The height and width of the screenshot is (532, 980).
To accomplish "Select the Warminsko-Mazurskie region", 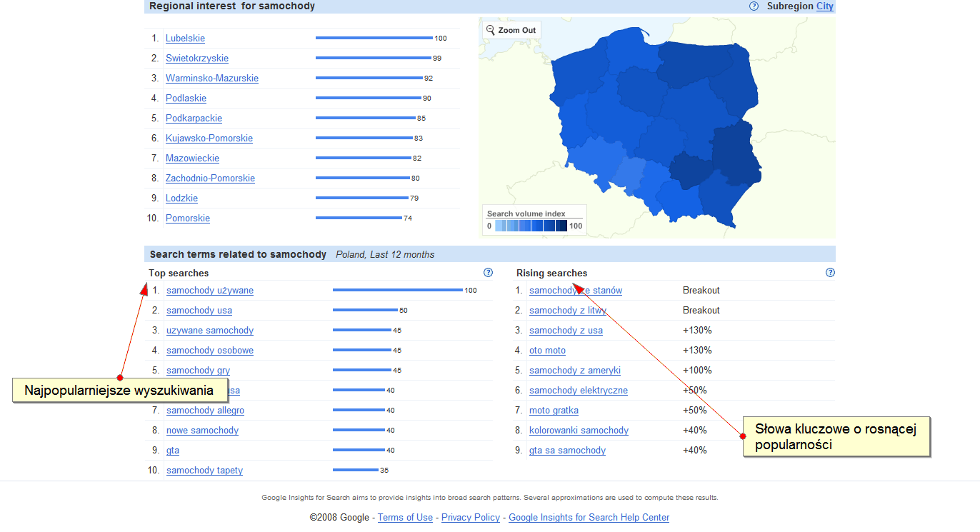I will pos(211,79).
